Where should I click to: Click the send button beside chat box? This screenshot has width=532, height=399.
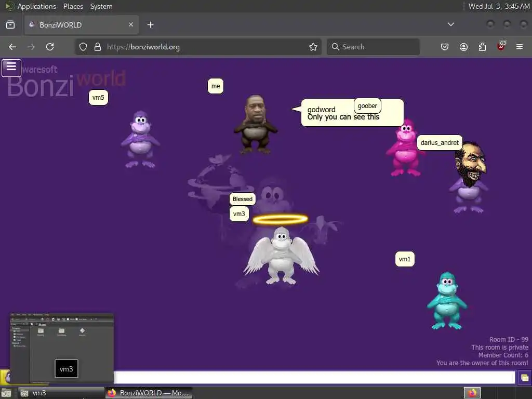(525, 378)
